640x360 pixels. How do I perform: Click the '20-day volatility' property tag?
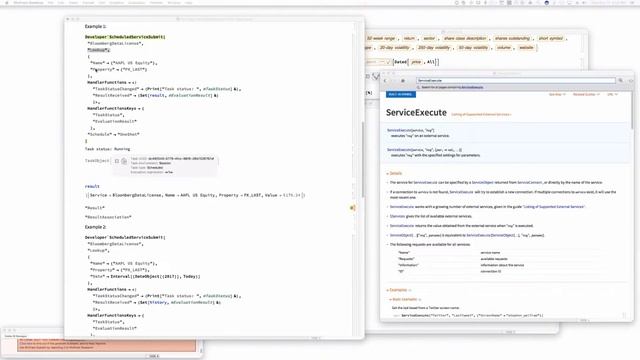(x=394, y=48)
